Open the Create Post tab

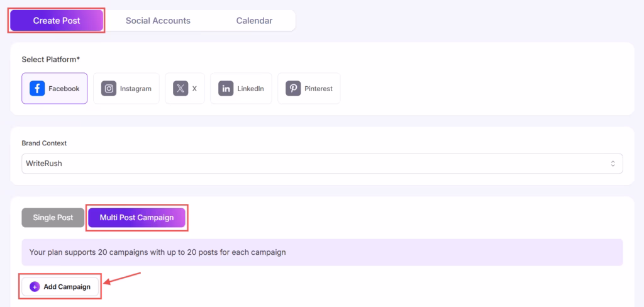tap(56, 21)
